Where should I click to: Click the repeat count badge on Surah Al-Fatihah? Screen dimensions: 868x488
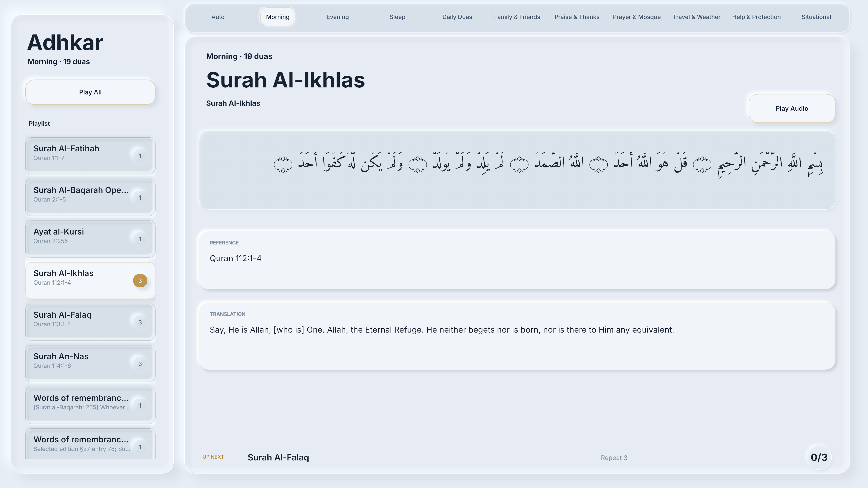(x=140, y=156)
